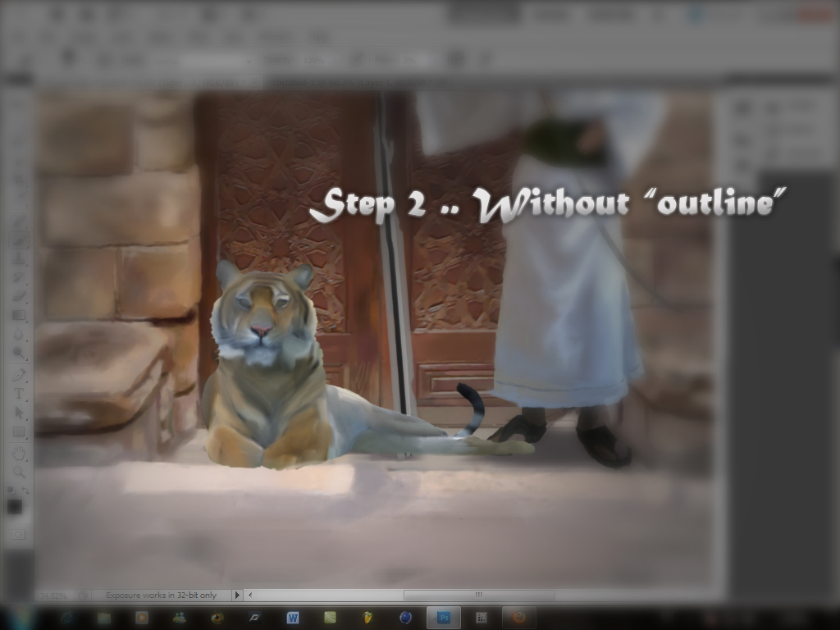The height and width of the screenshot is (630, 840).
Task: Select the History Brush tool
Action: (19, 277)
